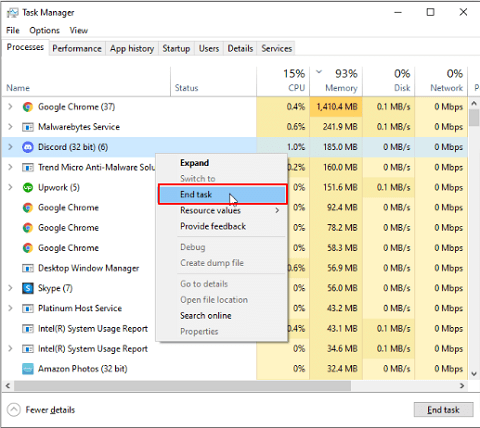Screen dimensions: 480x428
Task: Expand the second Intel System Usage Report
Action: tap(10, 348)
